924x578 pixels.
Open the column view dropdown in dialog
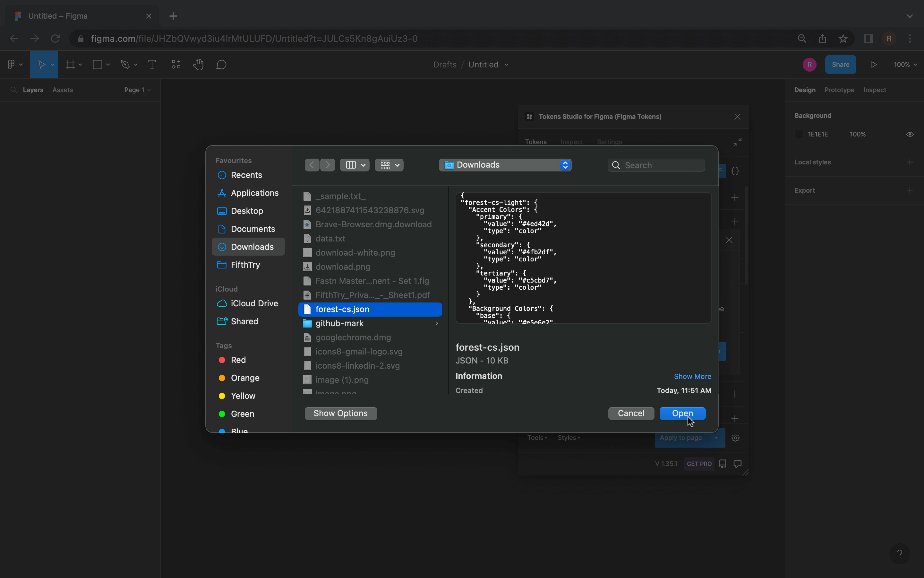pyautogui.click(x=355, y=165)
